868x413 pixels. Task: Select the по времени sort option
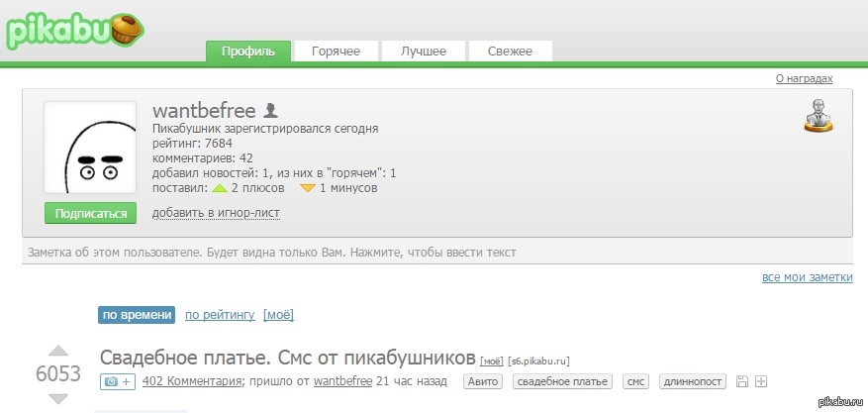pos(137,315)
